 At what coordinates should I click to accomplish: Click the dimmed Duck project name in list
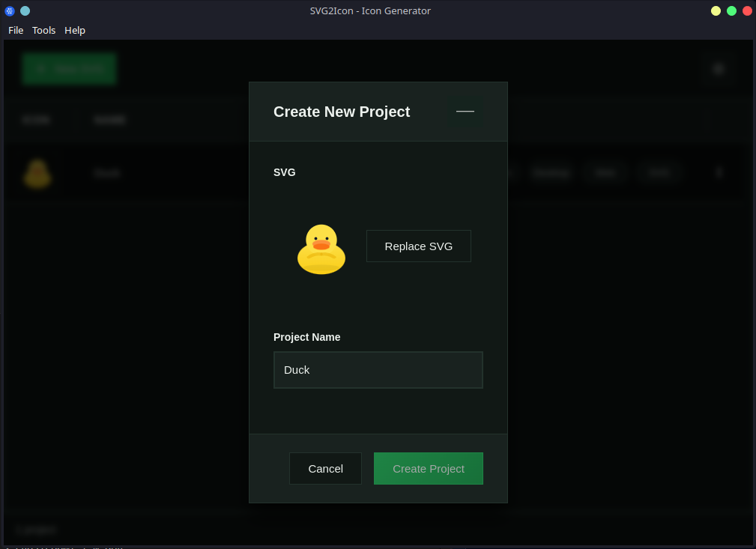coord(107,173)
